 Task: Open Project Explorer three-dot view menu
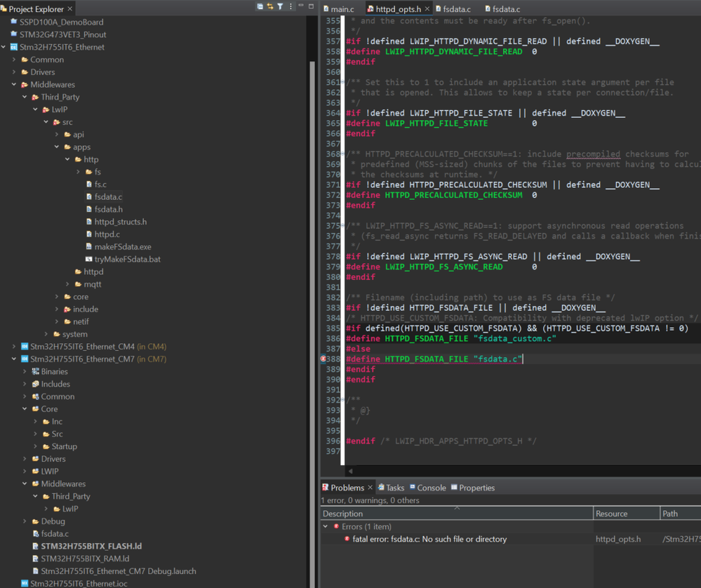[x=291, y=7]
